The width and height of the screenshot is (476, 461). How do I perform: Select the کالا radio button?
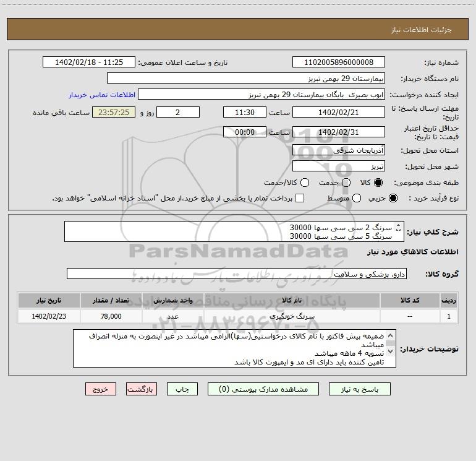pyautogui.click(x=378, y=183)
